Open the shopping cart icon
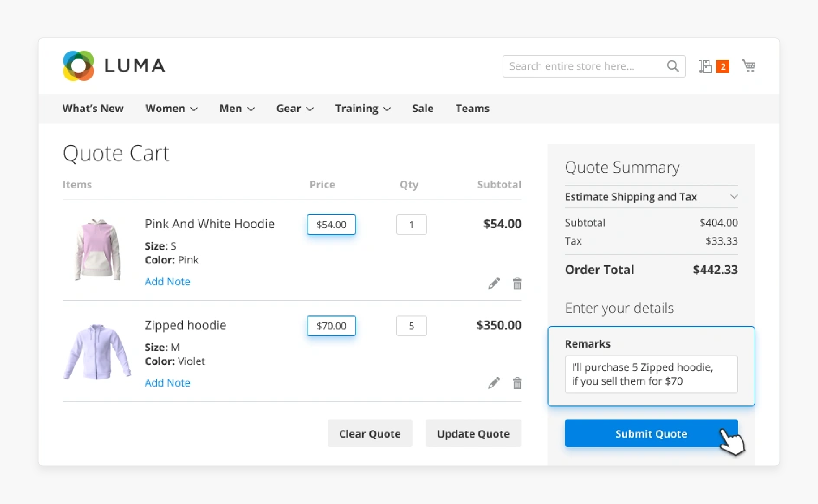The image size is (818, 504). tap(749, 66)
